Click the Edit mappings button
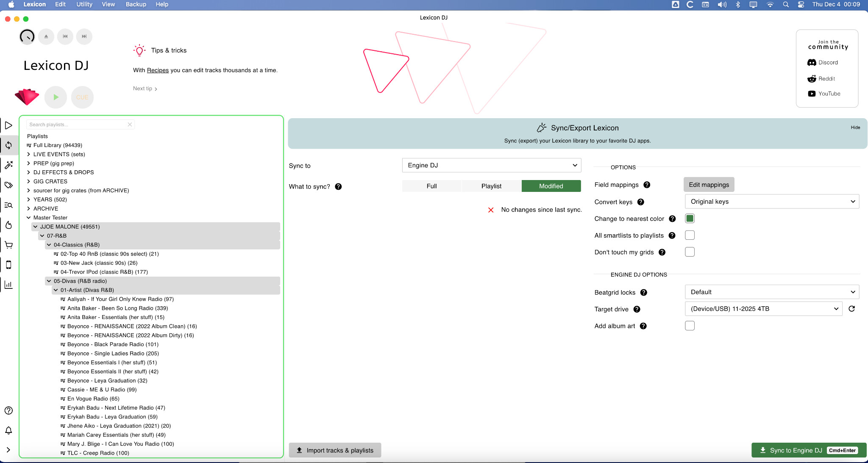The width and height of the screenshot is (868, 463). [709, 185]
